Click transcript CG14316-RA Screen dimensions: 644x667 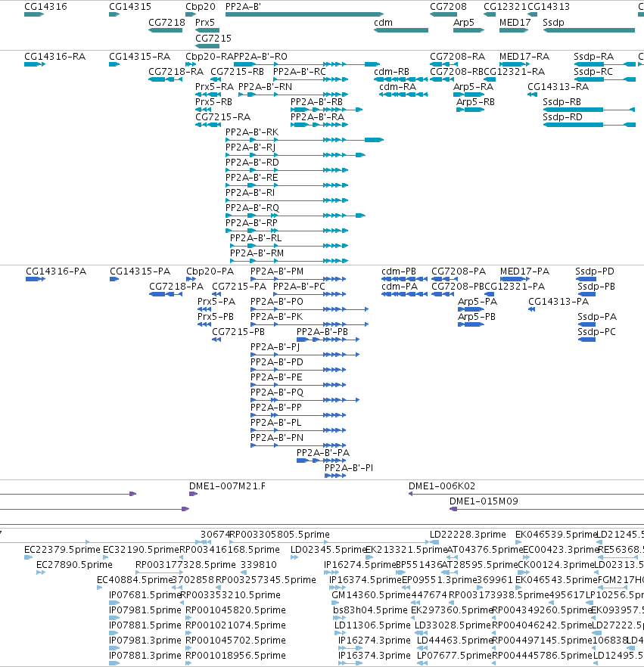pos(54,57)
